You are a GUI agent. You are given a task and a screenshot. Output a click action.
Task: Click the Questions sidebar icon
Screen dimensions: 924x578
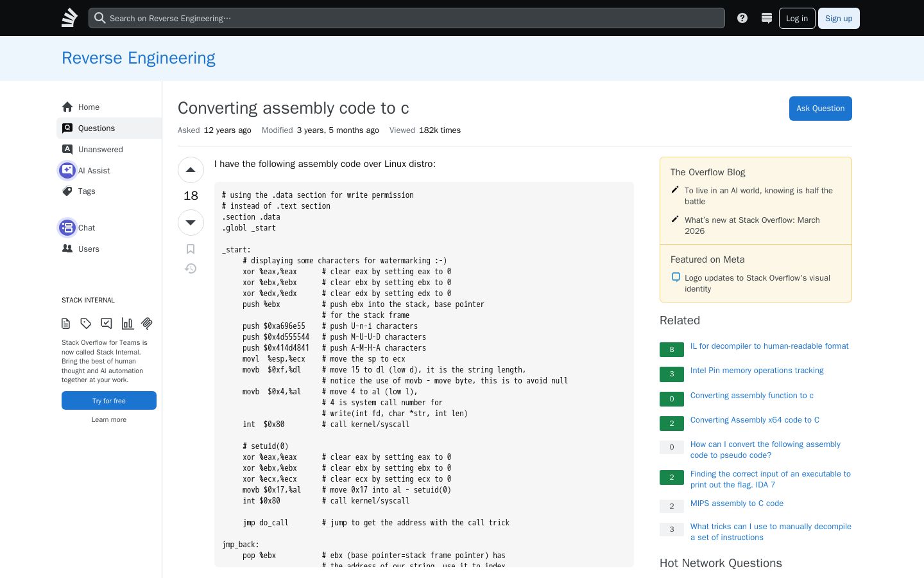(x=67, y=128)
